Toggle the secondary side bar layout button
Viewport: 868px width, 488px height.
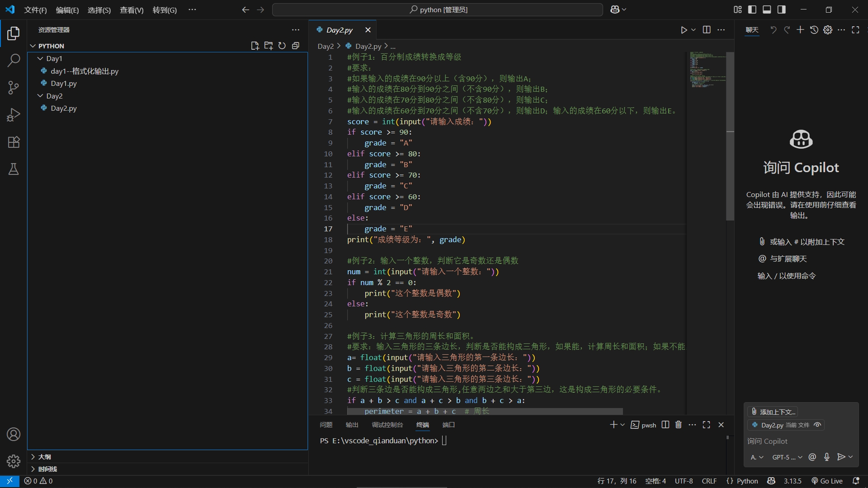781,9
